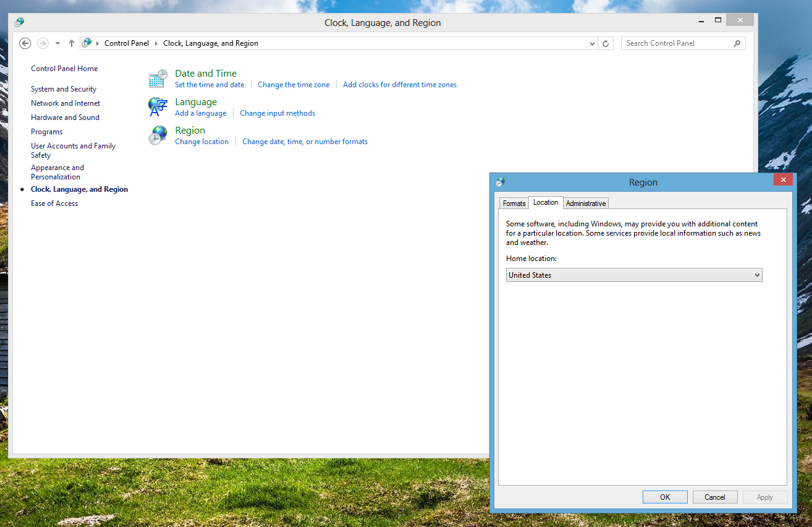This screenshot has width=812, height=527.
Task: Click the search magnifier icon
Action: [737, 43]
